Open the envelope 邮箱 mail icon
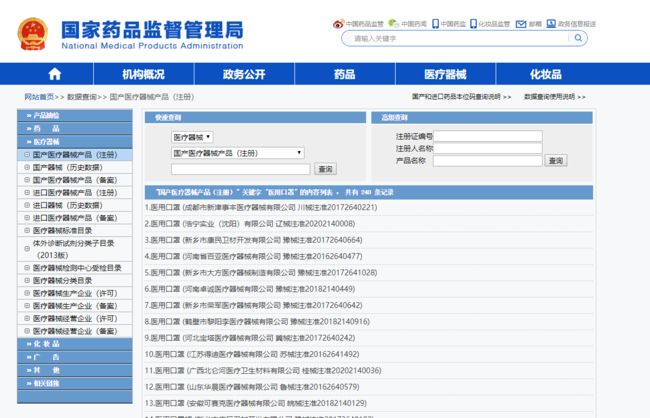 point(521,24)
